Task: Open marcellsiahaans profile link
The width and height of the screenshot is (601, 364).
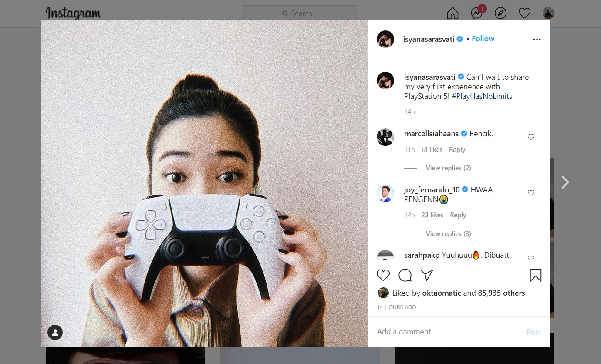Action: click(432, 134)
